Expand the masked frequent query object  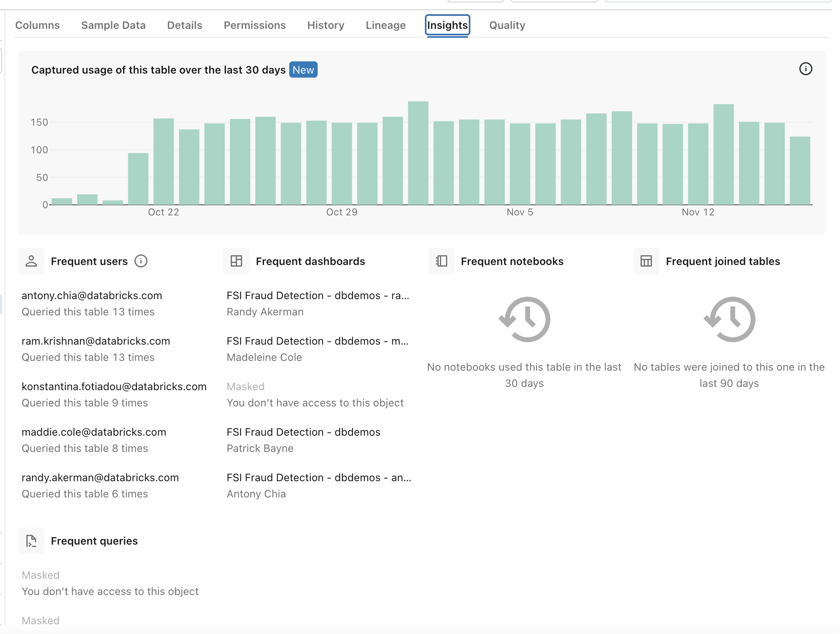pyautogui.click(x=41, y=574)
